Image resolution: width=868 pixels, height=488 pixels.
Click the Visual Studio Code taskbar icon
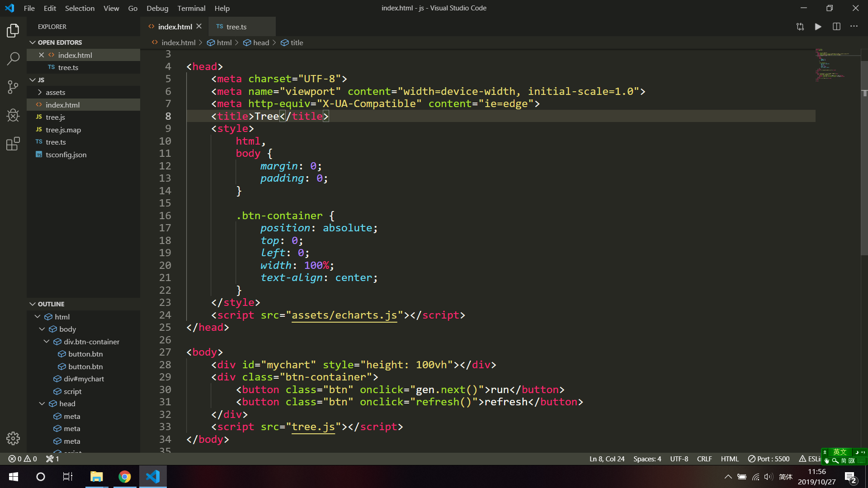tap(153, 477)
